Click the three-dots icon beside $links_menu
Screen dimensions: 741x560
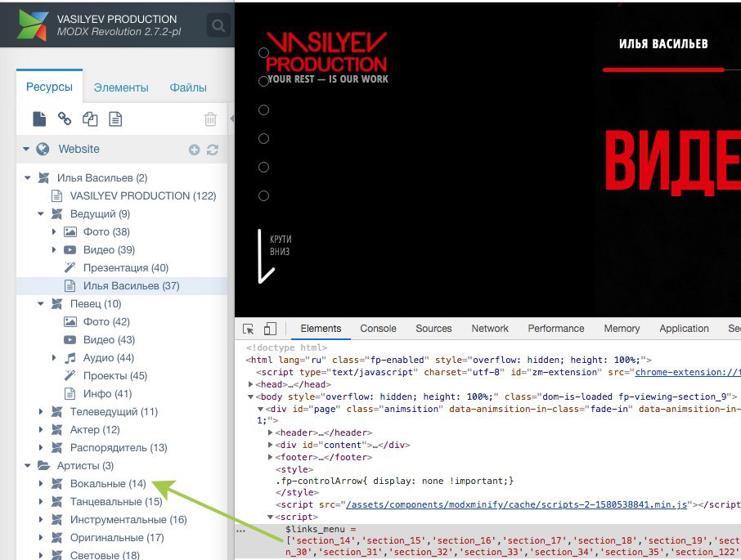pyautogui.click(x=241, y=531)
